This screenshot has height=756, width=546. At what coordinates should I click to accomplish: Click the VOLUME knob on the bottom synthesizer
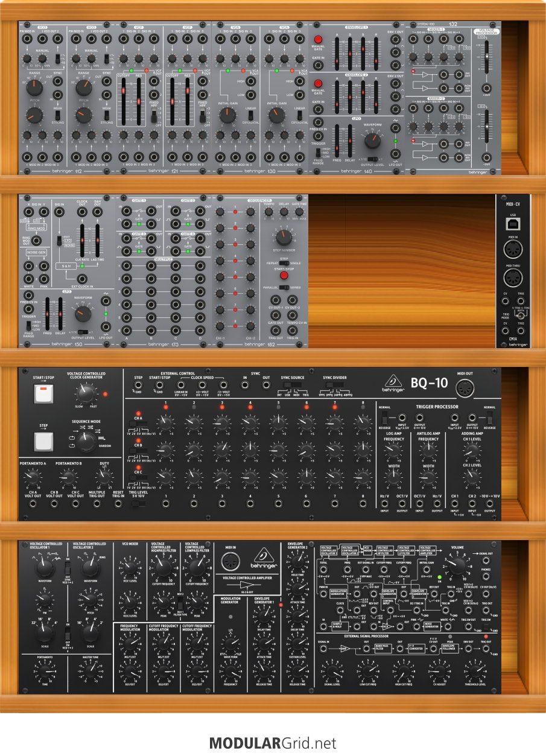(x=457, y=566)
